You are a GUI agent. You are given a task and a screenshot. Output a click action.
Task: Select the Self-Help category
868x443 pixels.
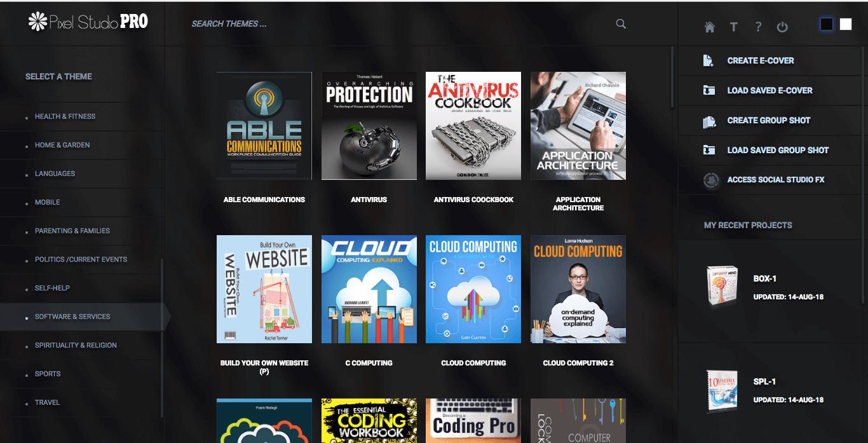click(x=52, y=288)
